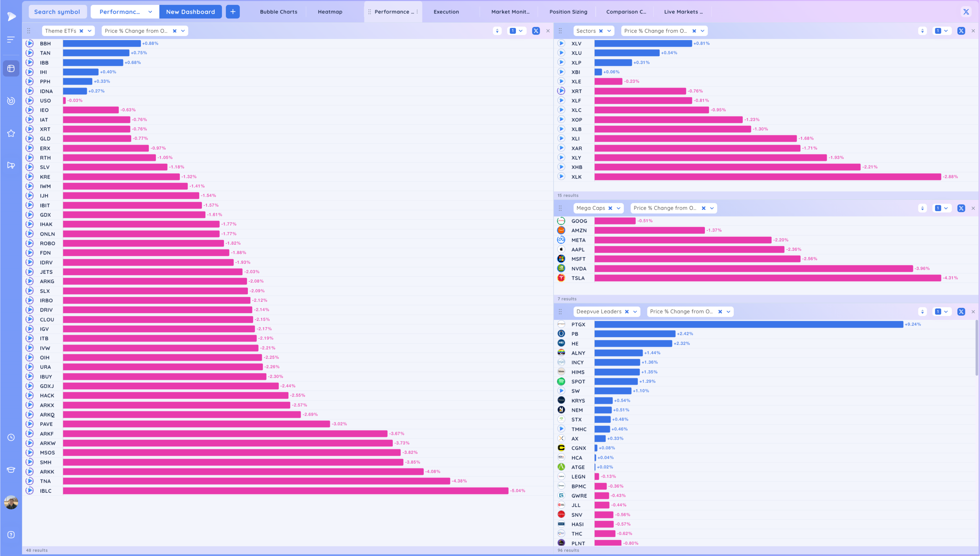Share the Theme ETFs panel to X
The image size is (980, 556).
pos(536,31)
